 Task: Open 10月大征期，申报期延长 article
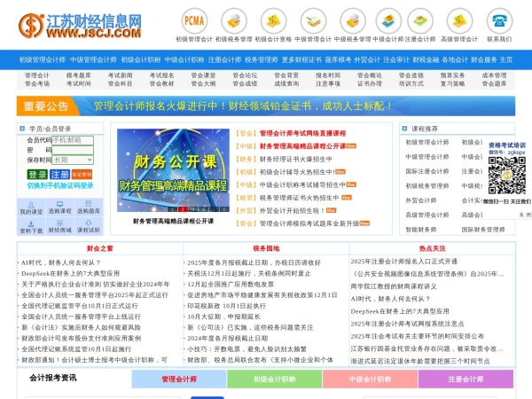coord(224,317)
